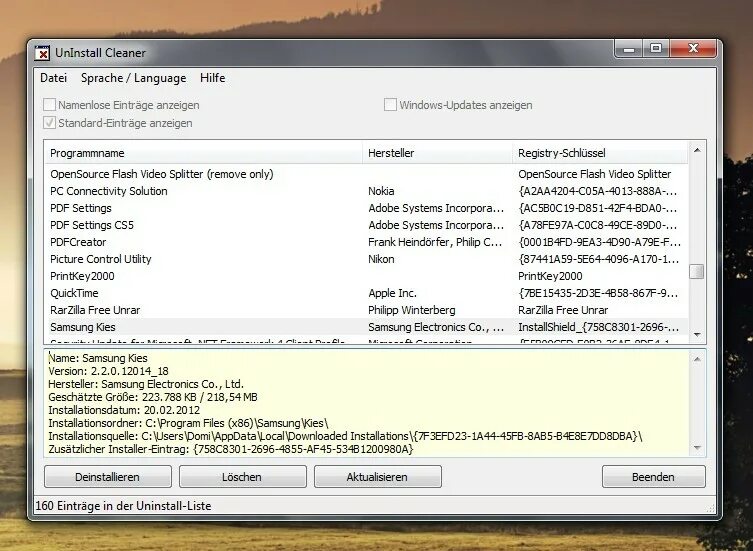Click the Nokia manufacturer cell

coord(381,191)
